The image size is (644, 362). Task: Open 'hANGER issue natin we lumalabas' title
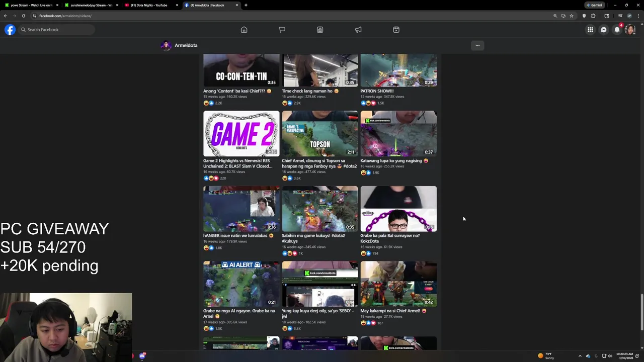[238, 235]
